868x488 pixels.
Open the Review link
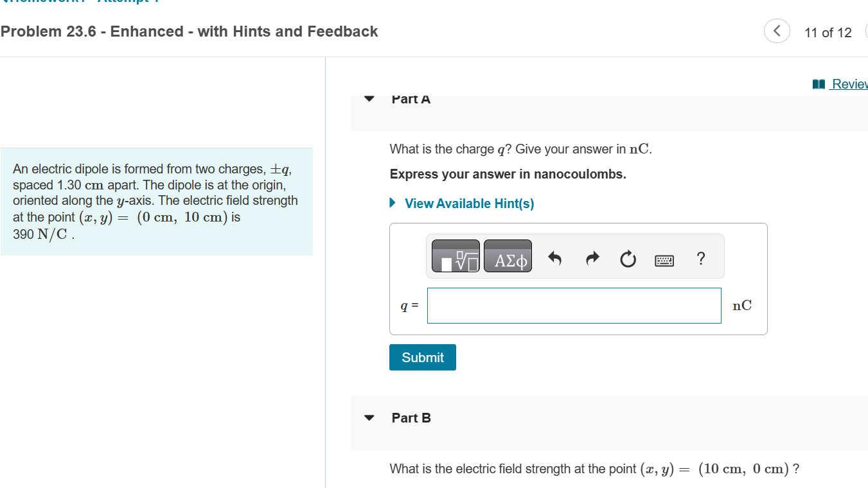pos(850,83)
